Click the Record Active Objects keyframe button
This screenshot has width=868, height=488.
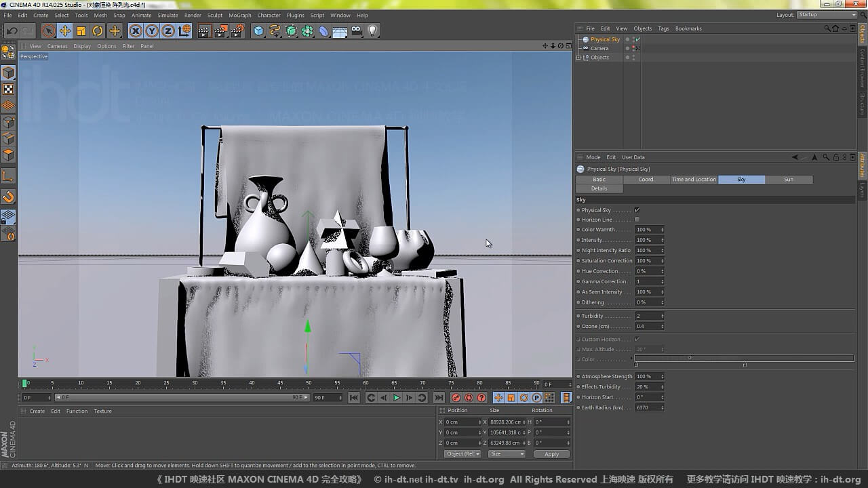pos(456,398)
